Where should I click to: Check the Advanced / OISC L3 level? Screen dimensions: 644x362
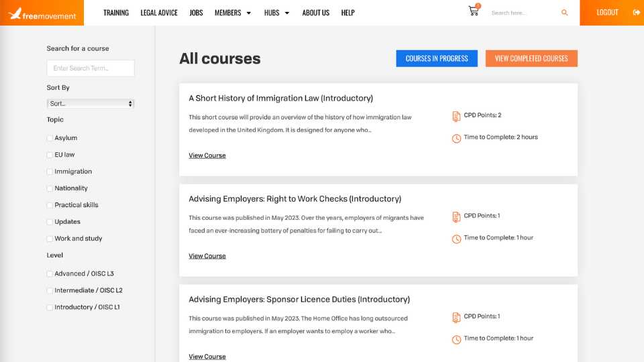[x=50, y=274]
